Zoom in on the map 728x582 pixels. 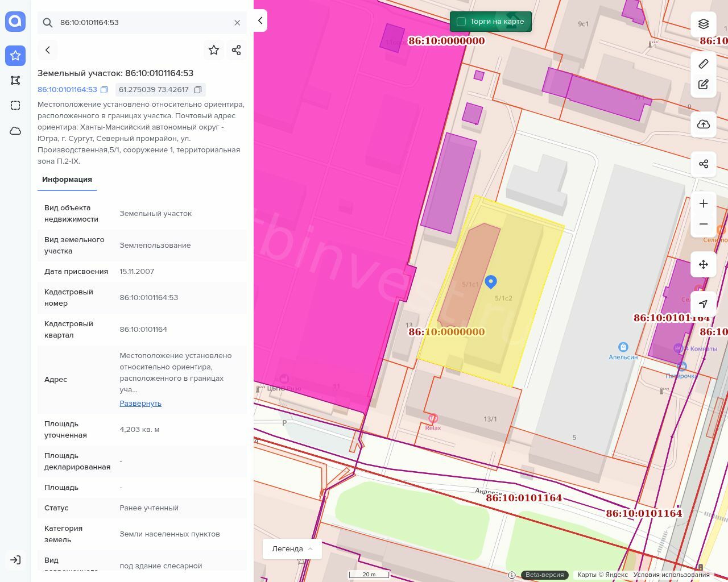(x=704, y=203)
